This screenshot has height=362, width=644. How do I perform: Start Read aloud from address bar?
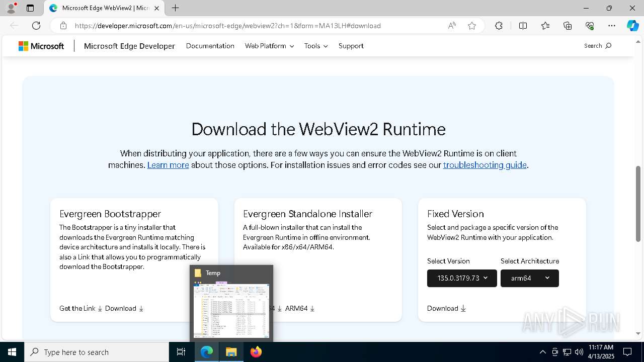click(452, 26)
